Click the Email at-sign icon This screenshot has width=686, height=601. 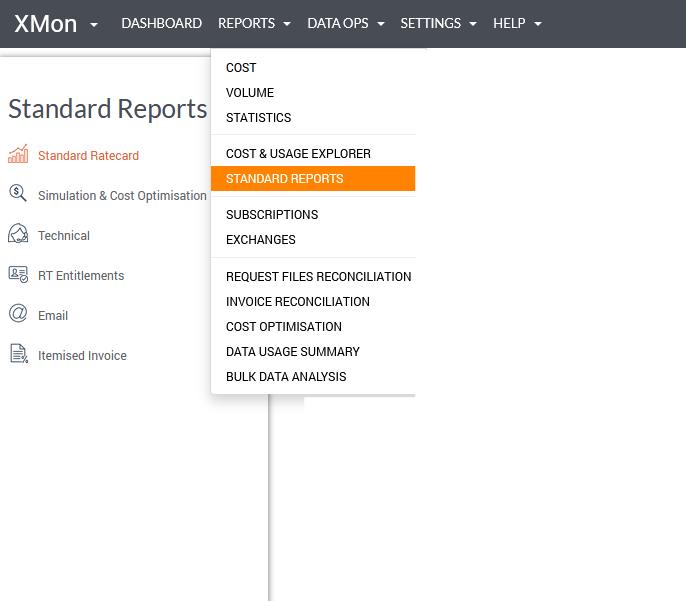[x=18, y=314]
